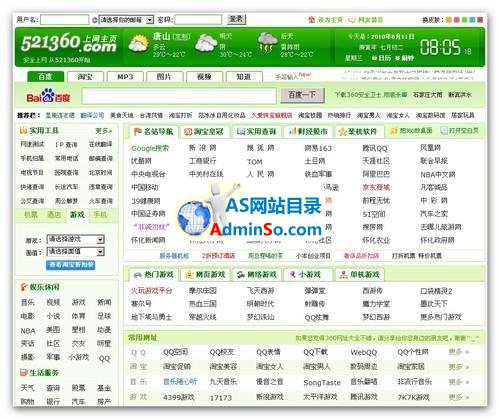The width and height of the screenshot is (500, 419).
Task: Select the green skin color swatch
Action: click(x=464, y=20)
